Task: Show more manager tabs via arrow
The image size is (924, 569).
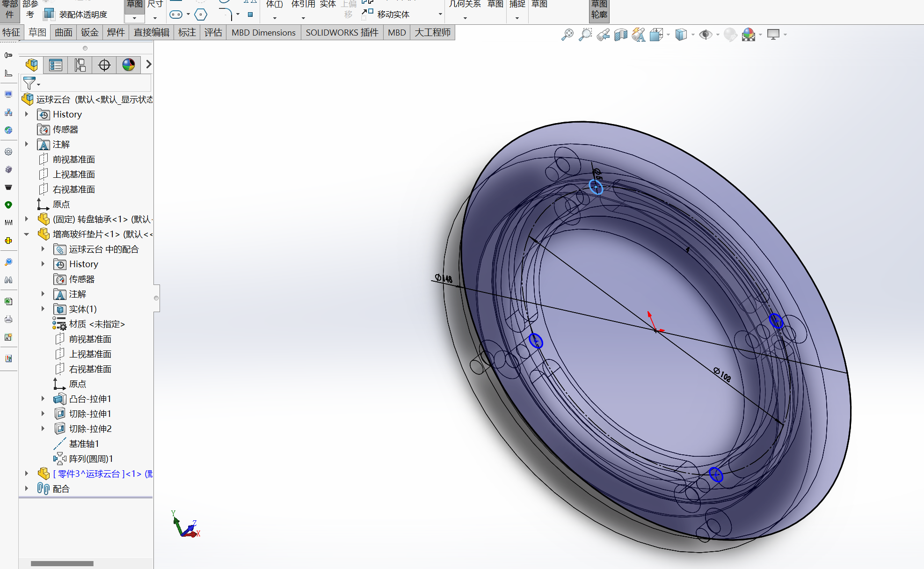Action: click(x=148, y=64)
